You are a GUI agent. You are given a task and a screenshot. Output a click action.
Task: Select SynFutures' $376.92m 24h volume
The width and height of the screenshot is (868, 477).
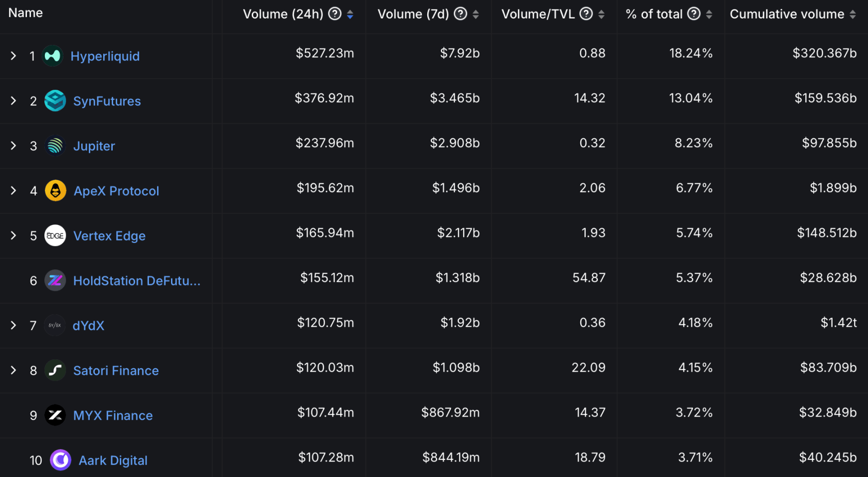pos(325,98)
